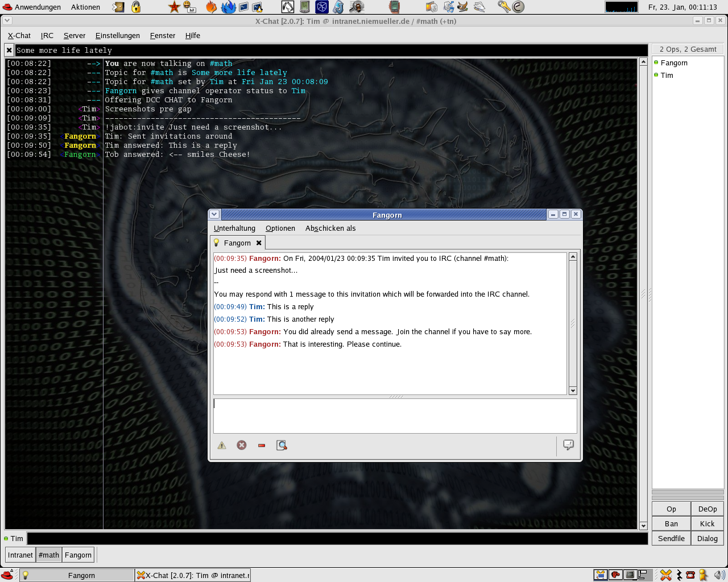The height and width of the screenshot is (582, 728).
Task: Click the scroll-down arrow of the channel scrollbar
Action: tap(643, 526)
